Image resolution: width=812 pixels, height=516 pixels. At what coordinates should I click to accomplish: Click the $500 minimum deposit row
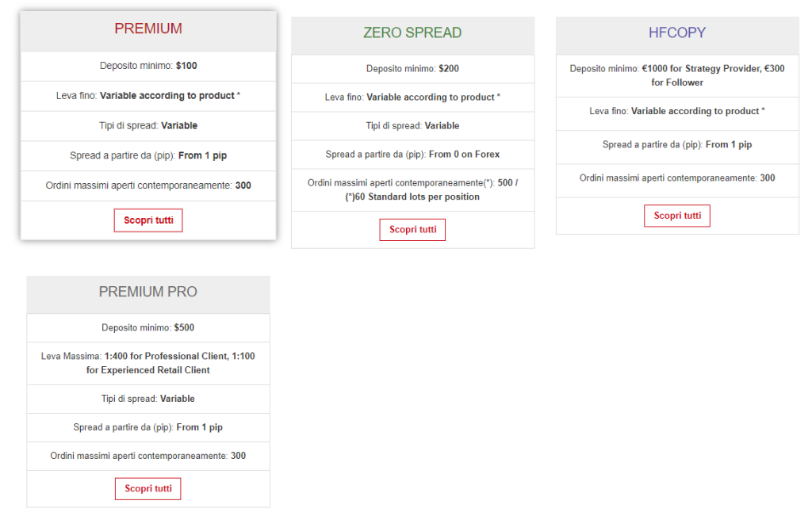point(148,327)
